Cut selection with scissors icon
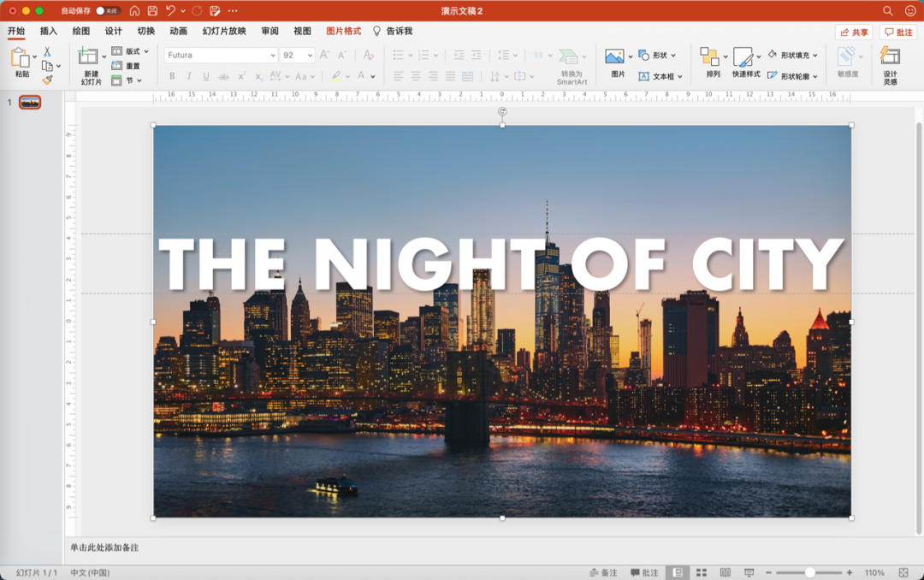This screenshot has height=580, width=924. (47, 52)
